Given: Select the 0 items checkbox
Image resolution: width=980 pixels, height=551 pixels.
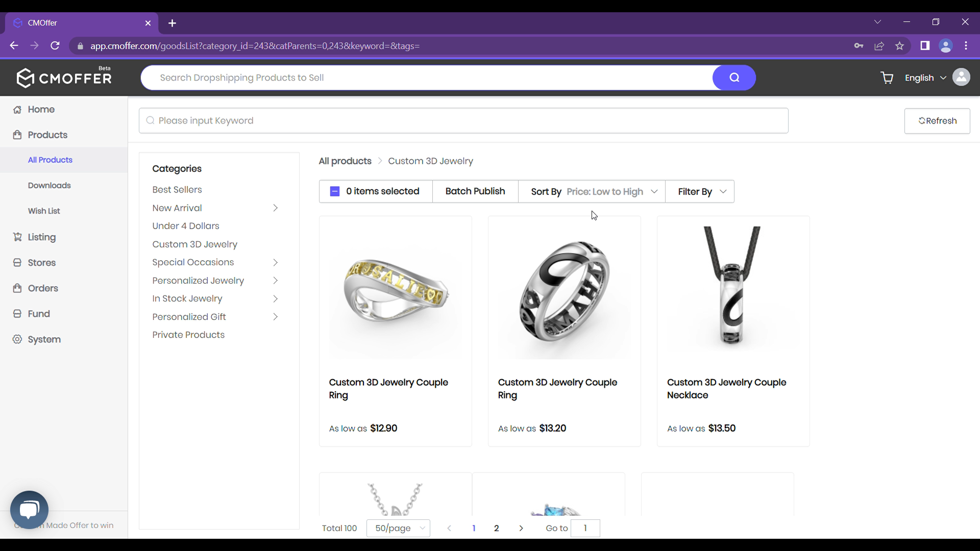Looking at the screenshot, I should pyautogui.click(x=334, y=192).
